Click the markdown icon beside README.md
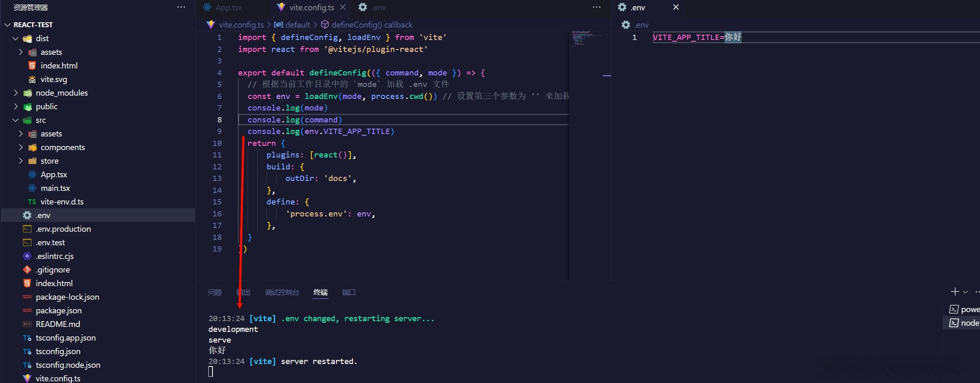This screenshot has width=980, height=383. [27, 324]
